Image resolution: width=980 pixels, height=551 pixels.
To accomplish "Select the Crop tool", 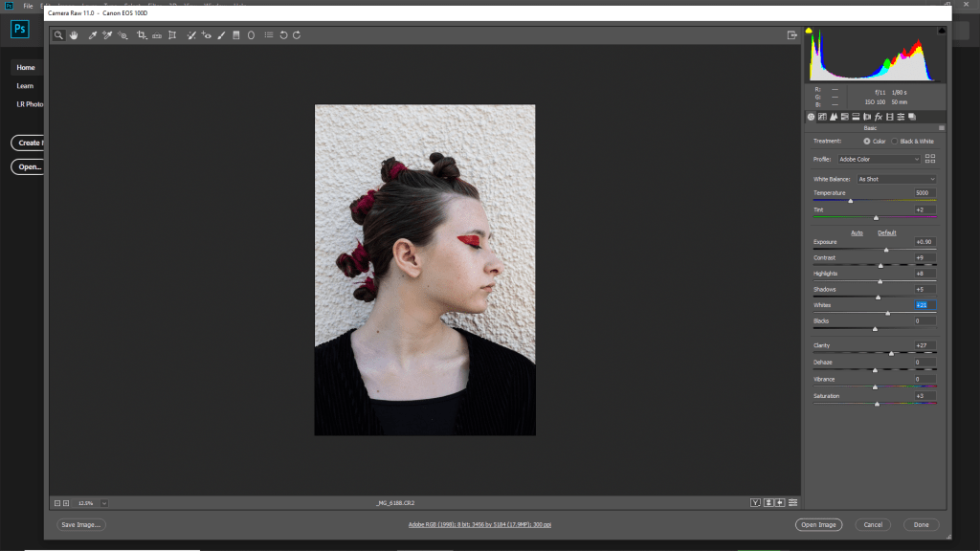I will tap(141, 35).
